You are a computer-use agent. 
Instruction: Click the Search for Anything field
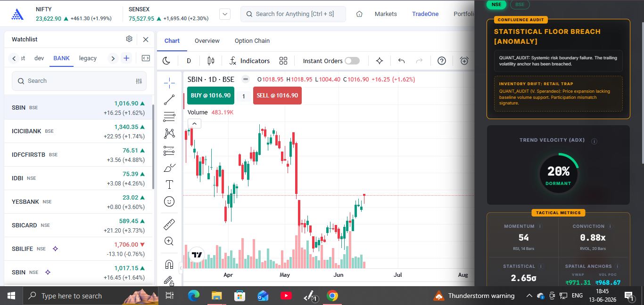pos(293,14)
